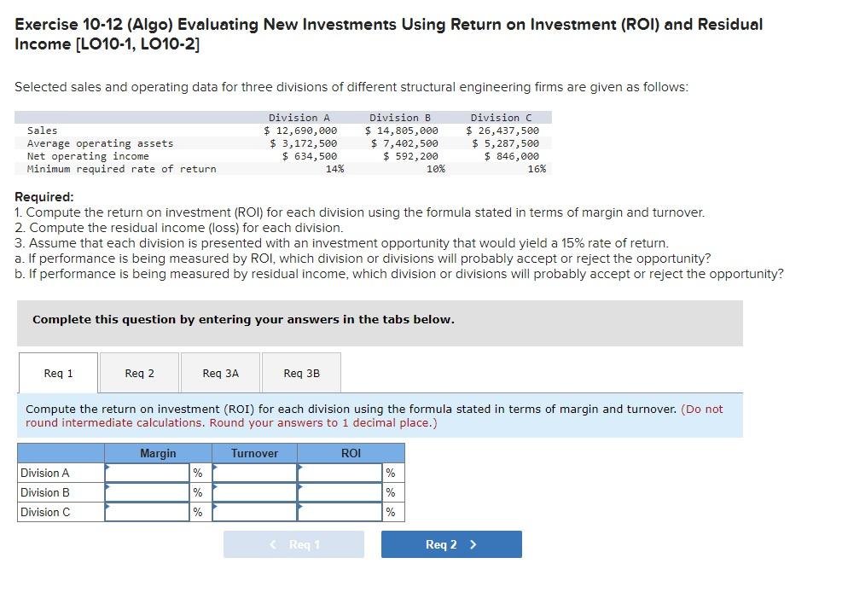
Task: Select Division A Turnover input field
Action: coord(253,473)
